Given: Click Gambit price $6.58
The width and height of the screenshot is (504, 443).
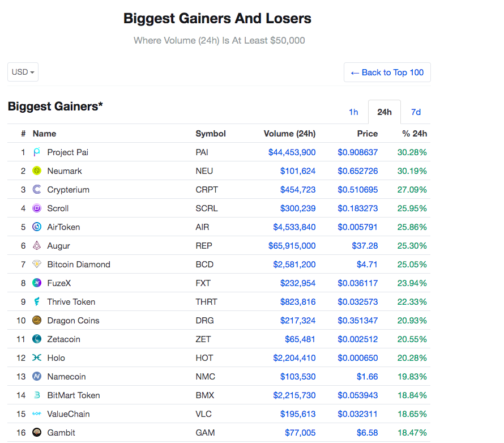Looking at the screenshot, I should [367, 433].
